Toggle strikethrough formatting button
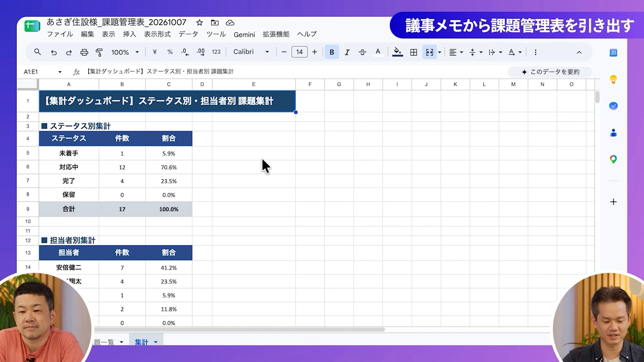The width and height of the screenshot is (644, 362). [362, 52]
